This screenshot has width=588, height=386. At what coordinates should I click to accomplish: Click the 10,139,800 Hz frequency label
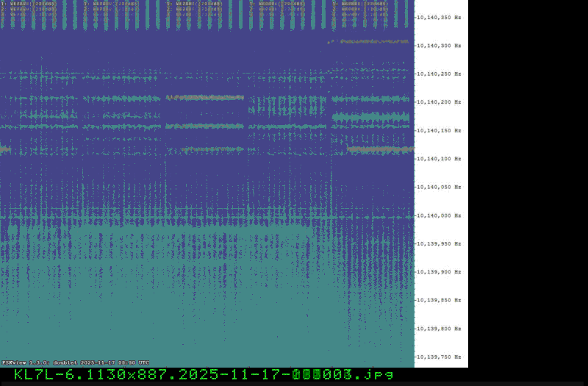click(x=440, y=329)
